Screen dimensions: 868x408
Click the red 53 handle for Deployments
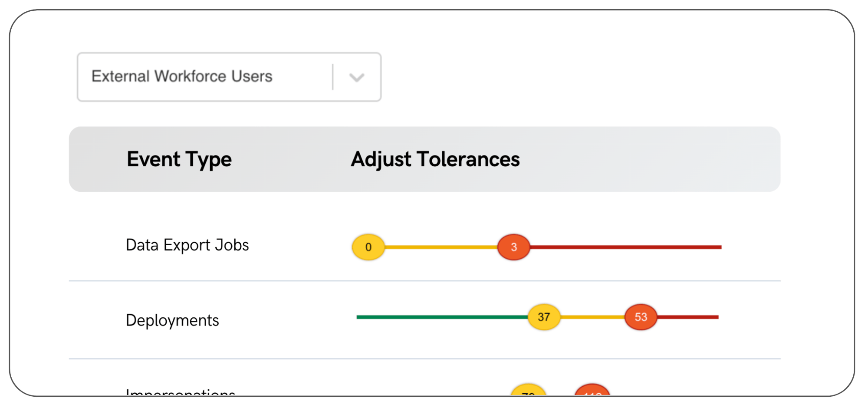(x=641, y=317)
